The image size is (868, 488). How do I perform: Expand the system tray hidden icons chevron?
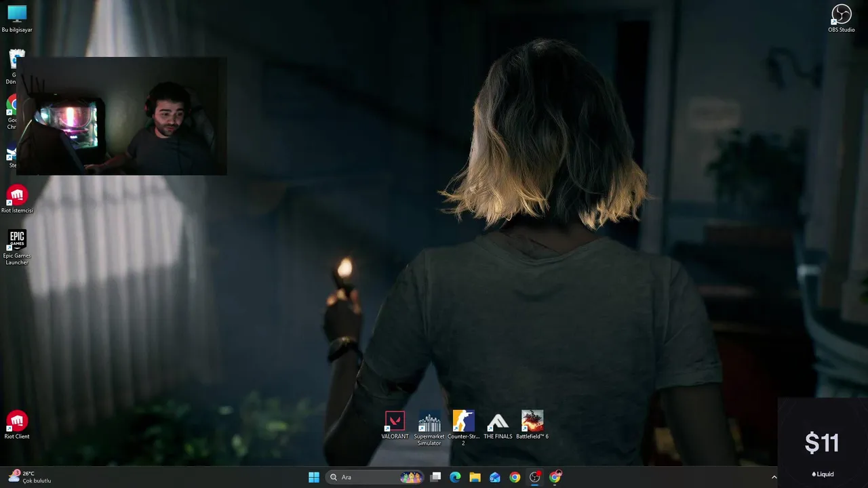774,477
